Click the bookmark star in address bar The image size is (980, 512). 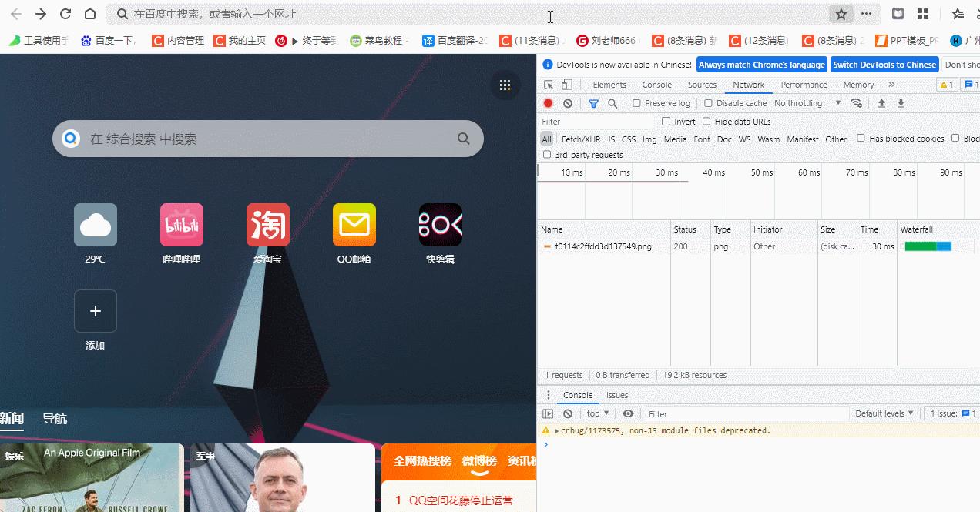[x=841, y=14]
